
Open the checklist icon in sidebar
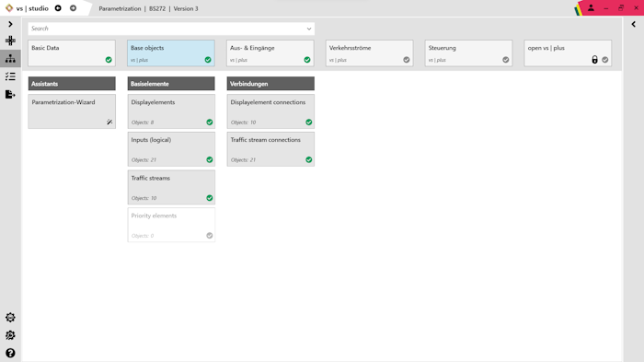pos(10,76)
